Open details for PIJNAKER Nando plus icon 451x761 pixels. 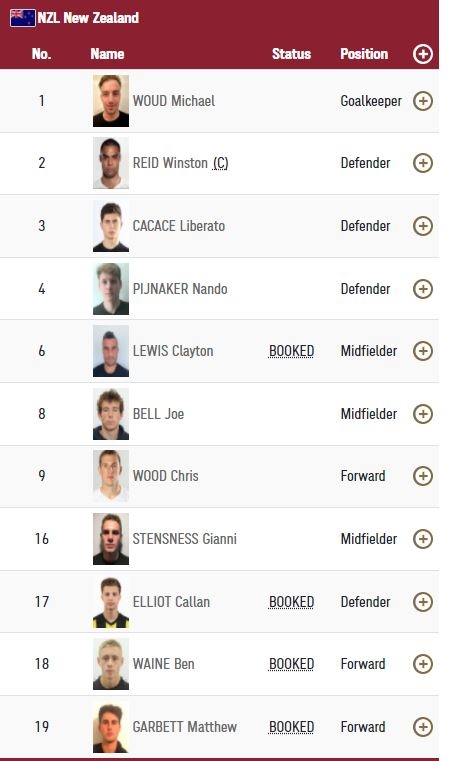click(x=422, y=289)
